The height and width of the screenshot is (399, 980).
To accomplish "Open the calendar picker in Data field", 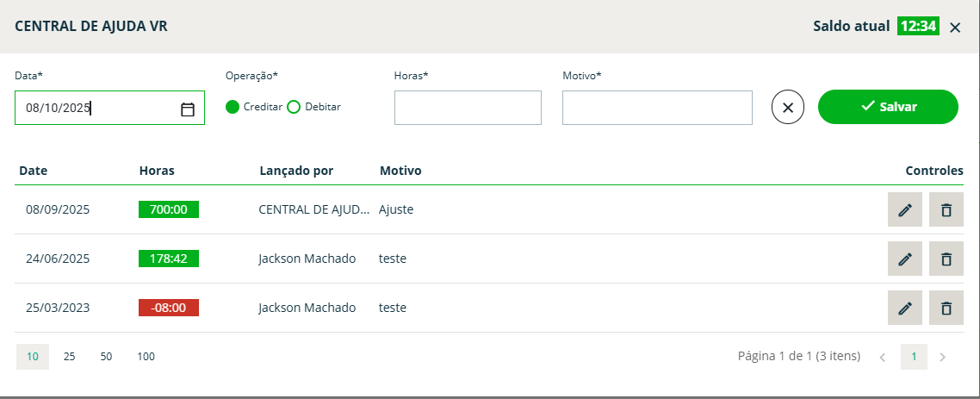I will (188, 109).
